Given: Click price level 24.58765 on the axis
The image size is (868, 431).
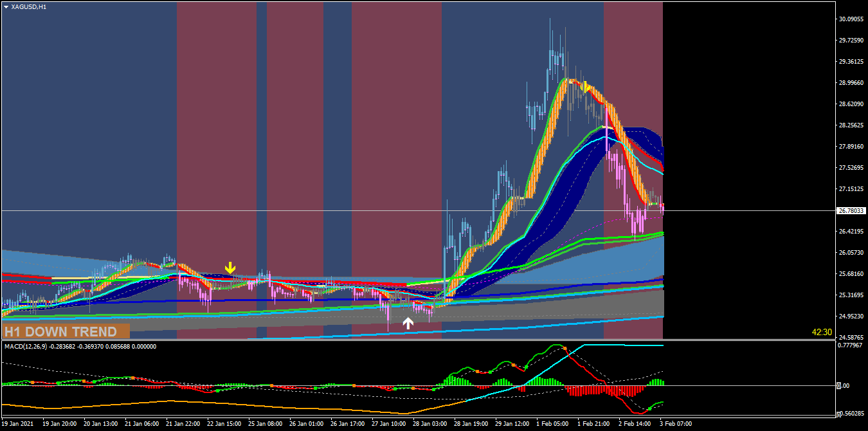Looking at the screenshot, I should click(851, 338).
